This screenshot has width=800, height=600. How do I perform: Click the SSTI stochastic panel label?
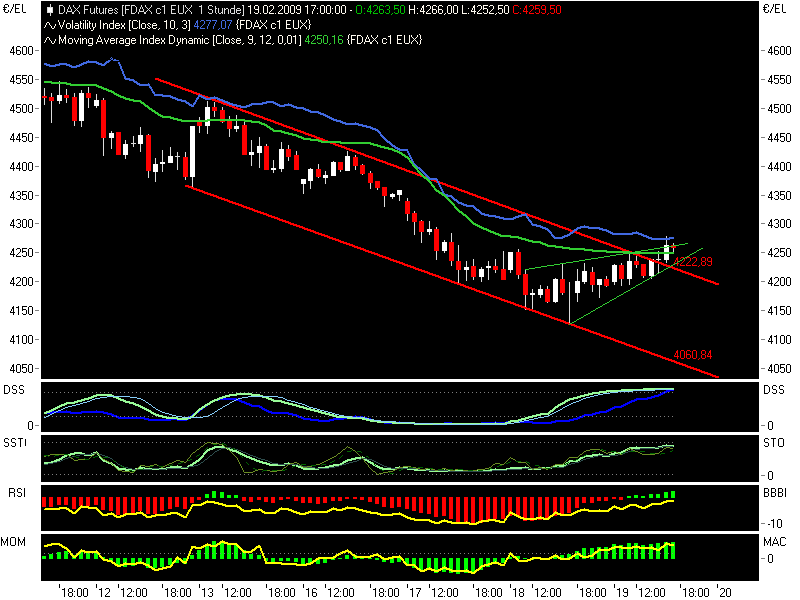point(15,443)
